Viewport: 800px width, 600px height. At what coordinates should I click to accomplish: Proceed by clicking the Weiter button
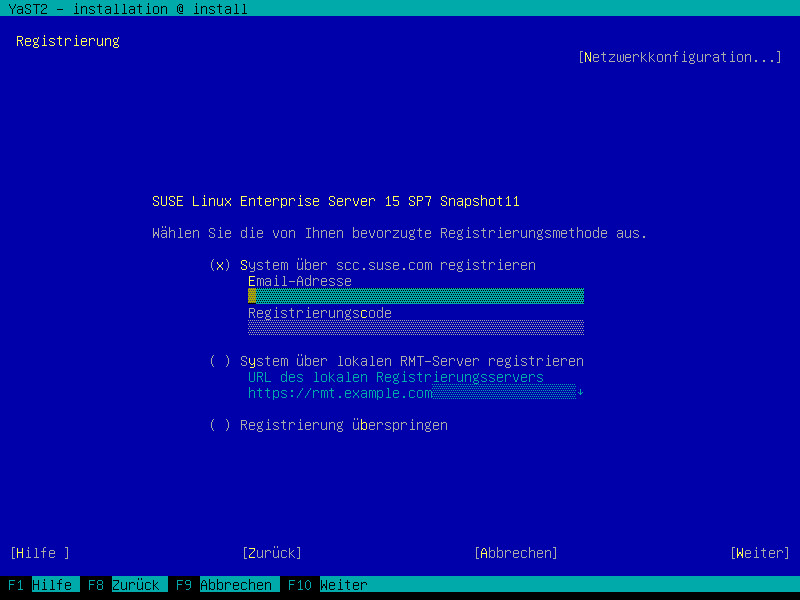[760, 553]
